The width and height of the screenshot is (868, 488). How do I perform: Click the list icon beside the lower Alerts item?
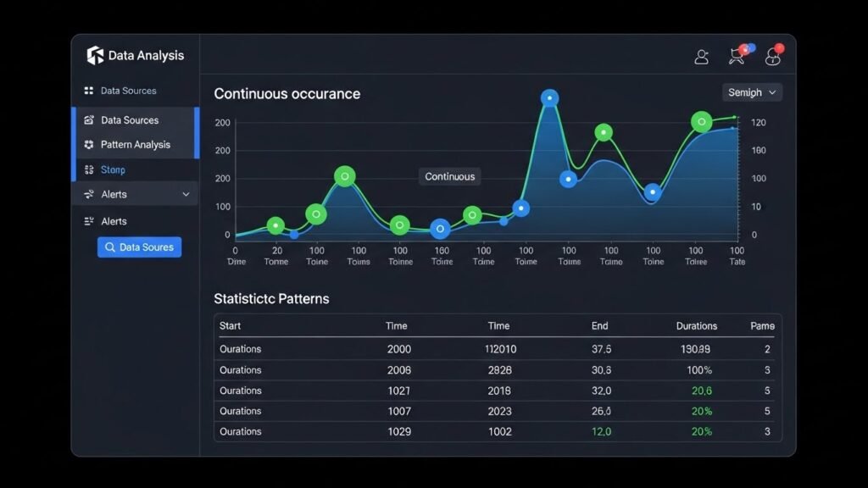point(89,221)
